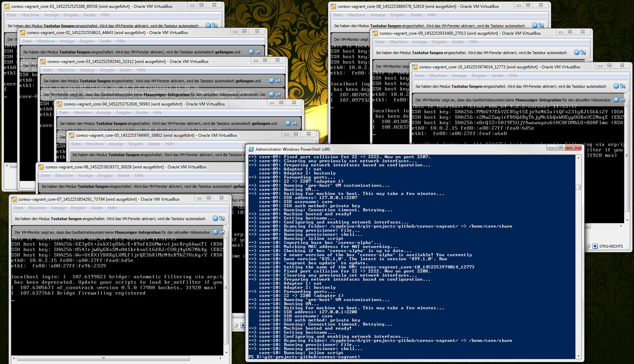Close the keyboard capture message in core-02
Image resolution: width=634 pixels, height=364 pixels.
[251, 52]
